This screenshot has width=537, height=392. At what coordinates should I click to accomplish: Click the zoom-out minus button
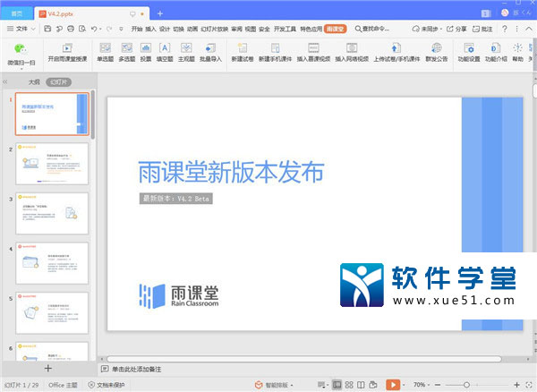(438, 385)
